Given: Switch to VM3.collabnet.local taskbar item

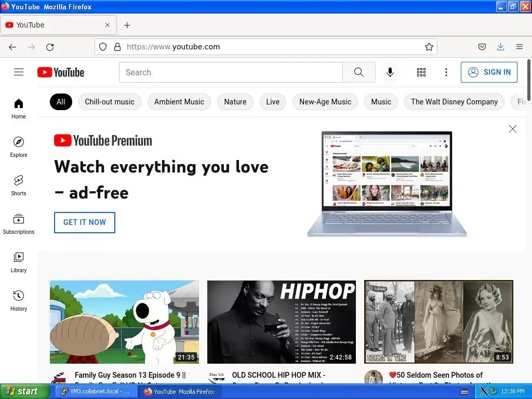Looking at the screenshot, I should point(95,392).
